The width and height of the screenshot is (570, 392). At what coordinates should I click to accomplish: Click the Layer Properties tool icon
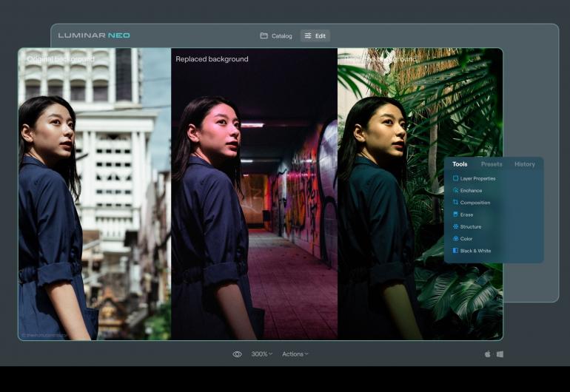tap(455, 178)
